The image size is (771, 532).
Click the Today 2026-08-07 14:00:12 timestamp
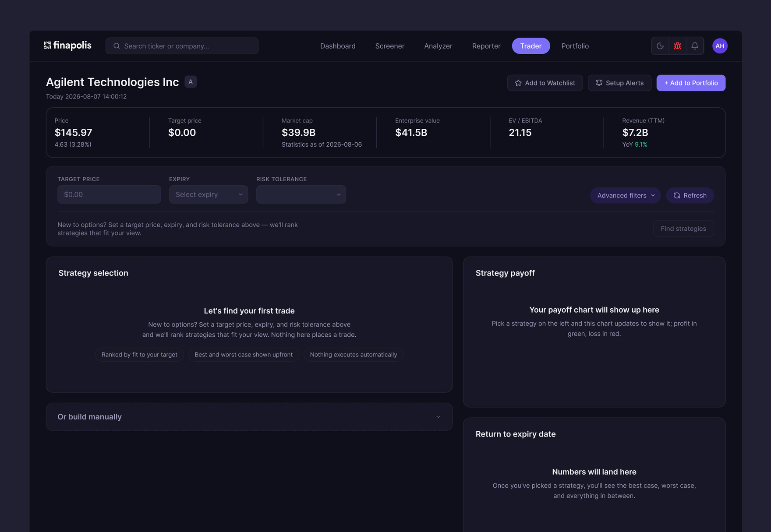86,97
